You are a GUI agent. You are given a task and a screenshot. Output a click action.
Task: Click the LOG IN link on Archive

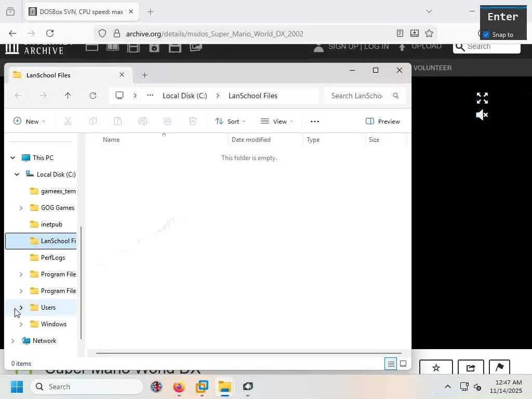click(x=376, y=46)
